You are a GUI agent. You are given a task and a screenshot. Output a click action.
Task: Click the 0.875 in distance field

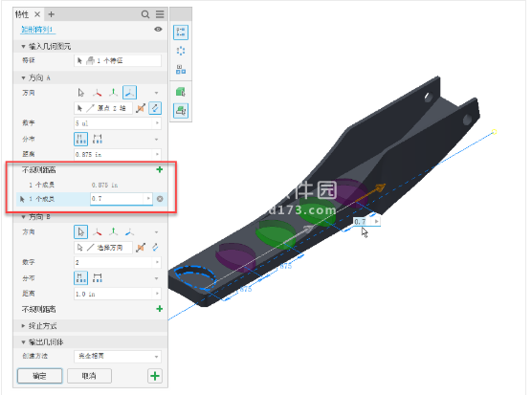(118, 154)
